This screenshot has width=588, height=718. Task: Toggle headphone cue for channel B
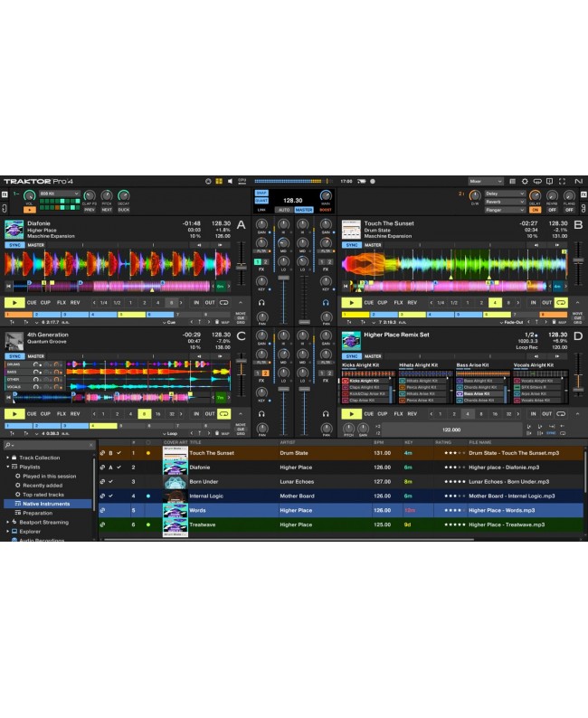click(x=326, y=303)
